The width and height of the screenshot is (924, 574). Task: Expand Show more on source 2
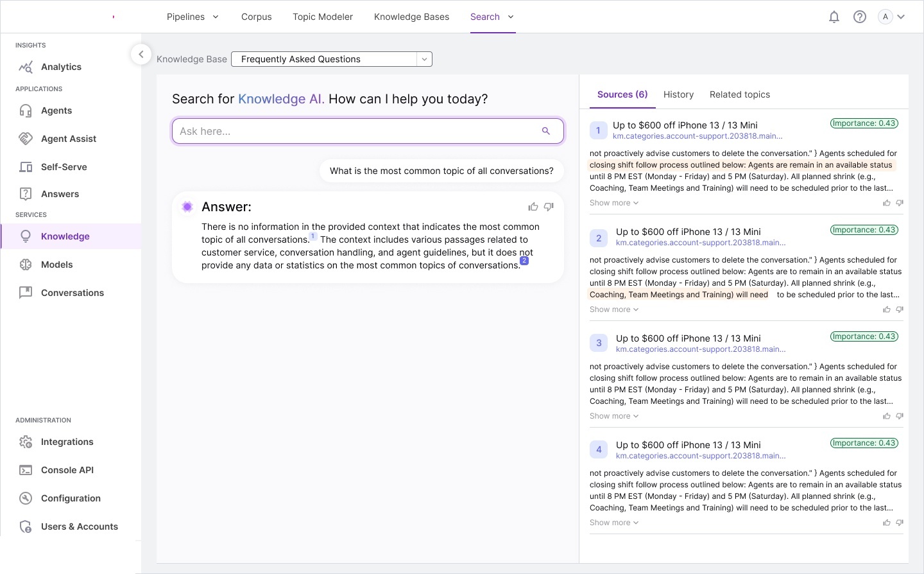(613, 309)
